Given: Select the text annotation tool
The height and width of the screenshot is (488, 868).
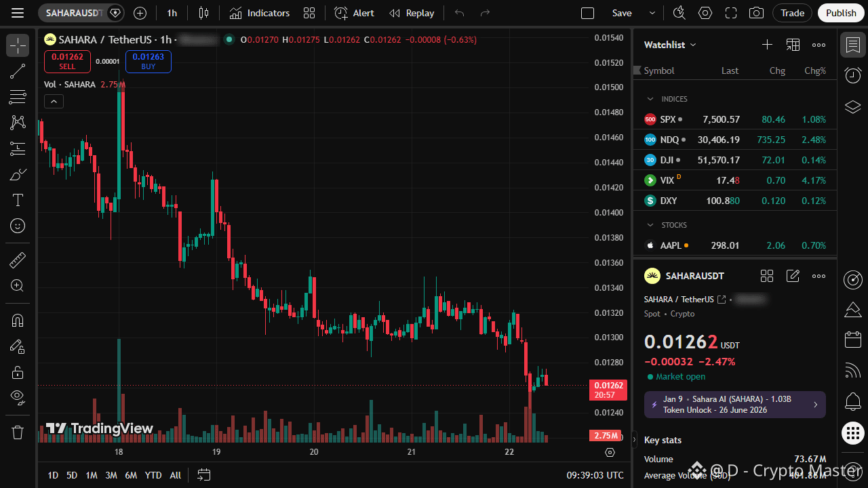Looking at the screenshot, I should coord(18,200).
